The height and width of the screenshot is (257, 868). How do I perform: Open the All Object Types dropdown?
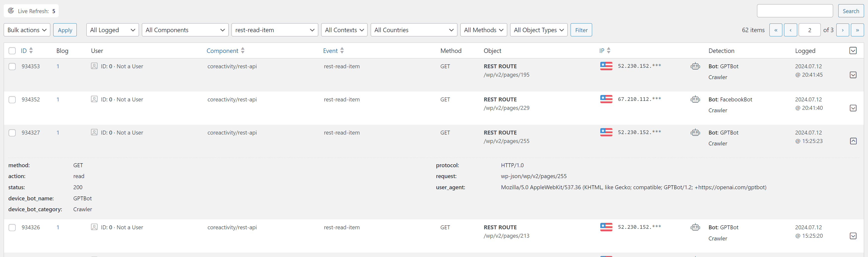tap(539, 30)
